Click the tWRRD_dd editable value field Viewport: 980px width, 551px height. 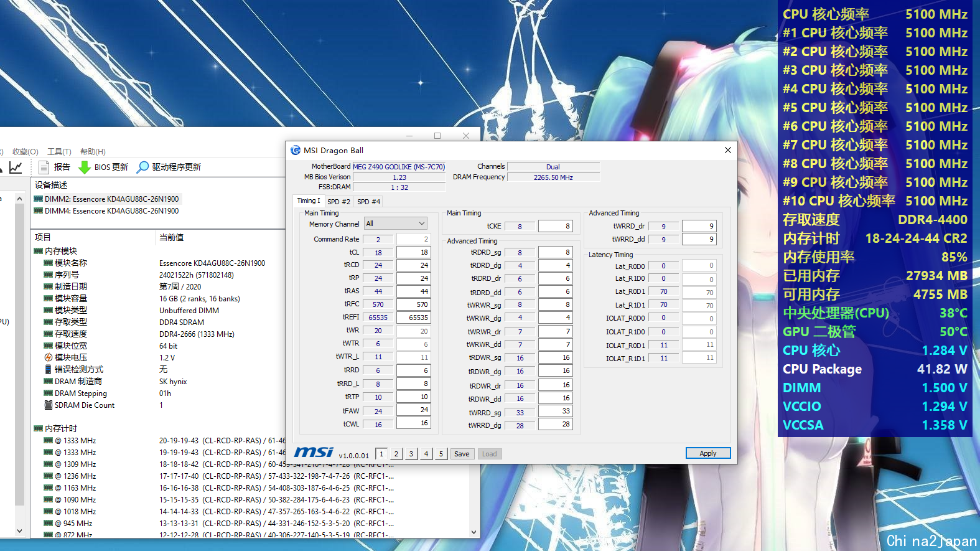coord(699,239)
